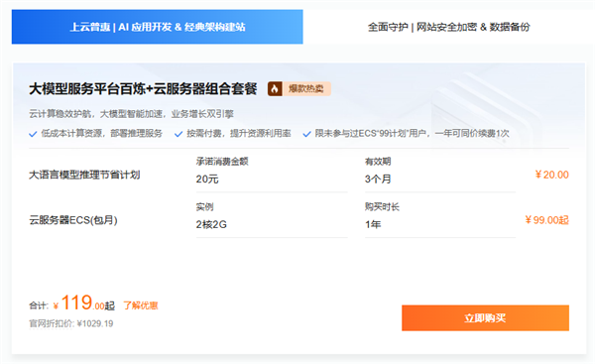Click the ¥99.00起 price
The width and height of the screenshot is (595, 364).
tap(546, 220)
